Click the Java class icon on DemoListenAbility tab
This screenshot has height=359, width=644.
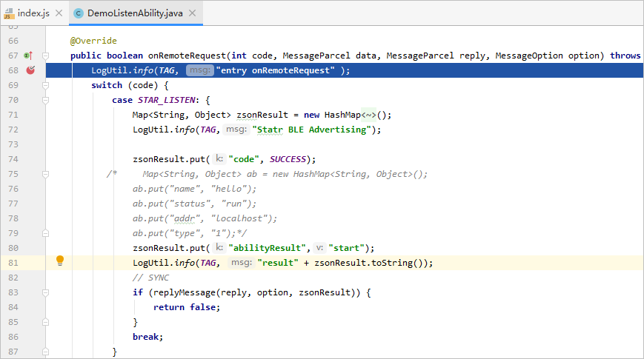coord(78,13)
